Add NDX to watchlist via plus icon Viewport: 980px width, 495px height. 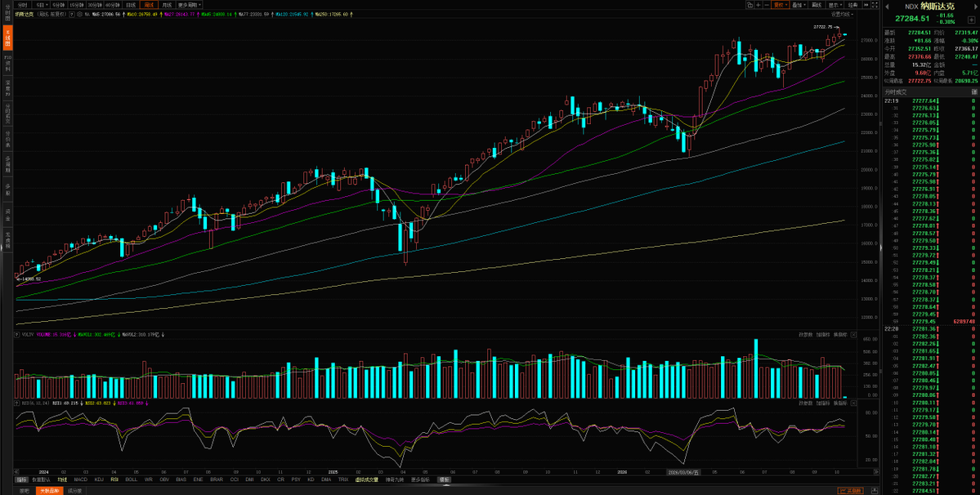coord(971,20)
